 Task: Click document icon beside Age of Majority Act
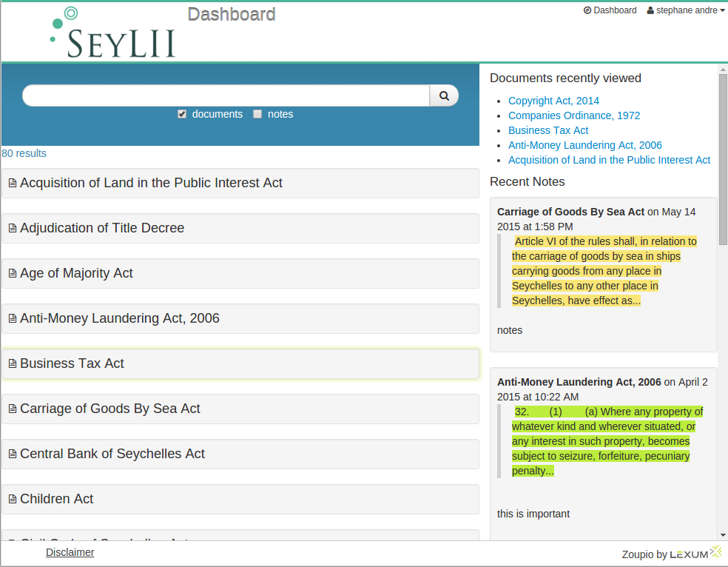(13, 274)
